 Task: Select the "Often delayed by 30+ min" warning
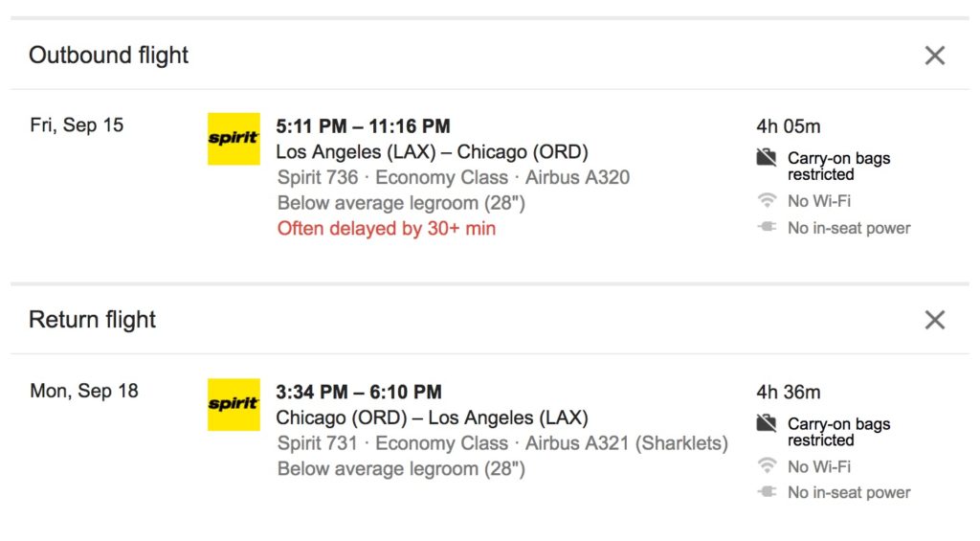coord(387,229)
